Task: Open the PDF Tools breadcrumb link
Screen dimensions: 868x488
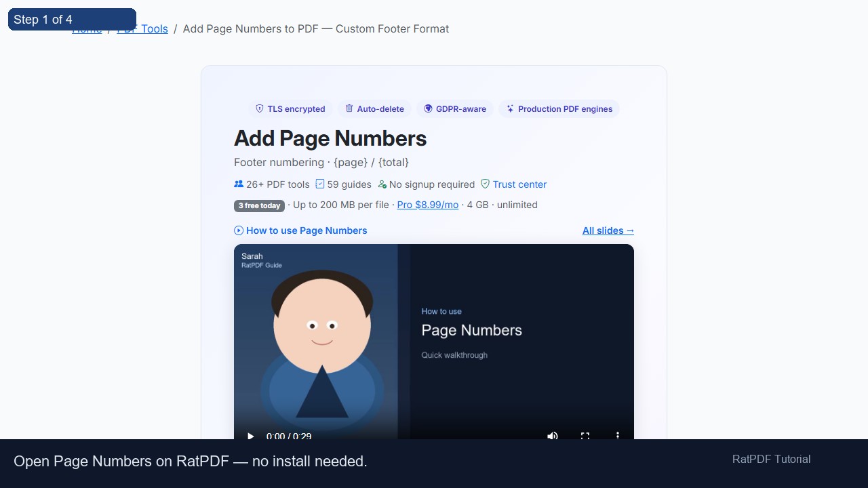Action: (x=142, y=28)
